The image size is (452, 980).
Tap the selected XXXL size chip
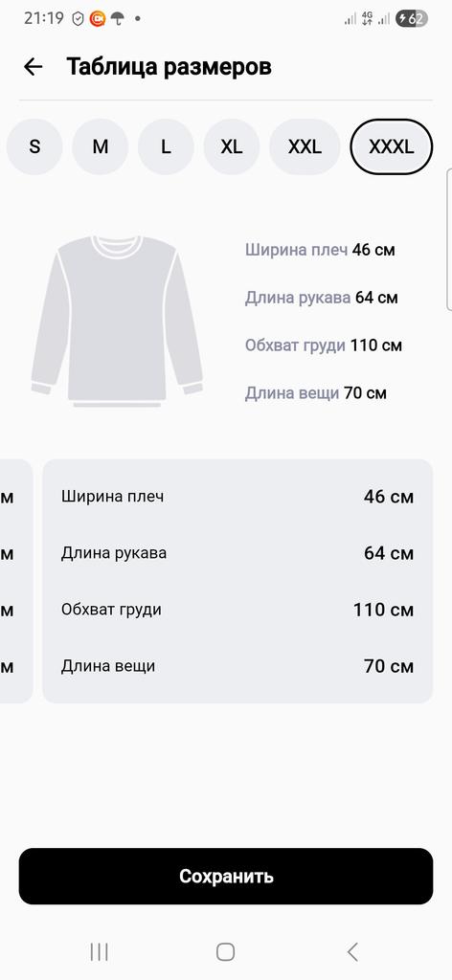pyautogui.click(x=392, y=146)
